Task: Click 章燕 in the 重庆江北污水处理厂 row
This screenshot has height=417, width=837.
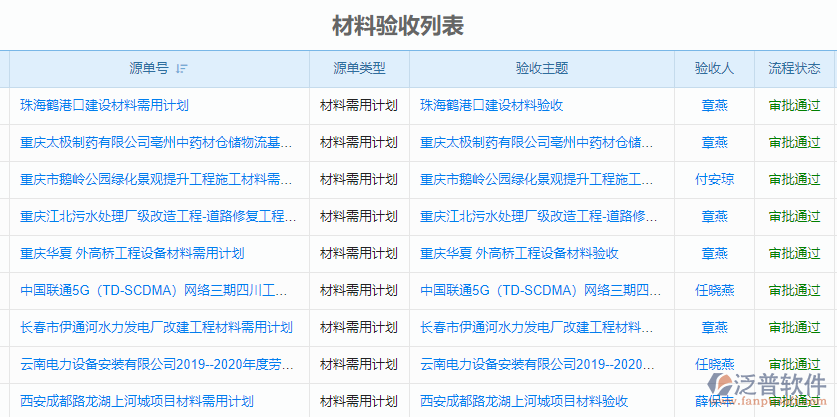Action: pyautogui.click(x=714, y=216)
